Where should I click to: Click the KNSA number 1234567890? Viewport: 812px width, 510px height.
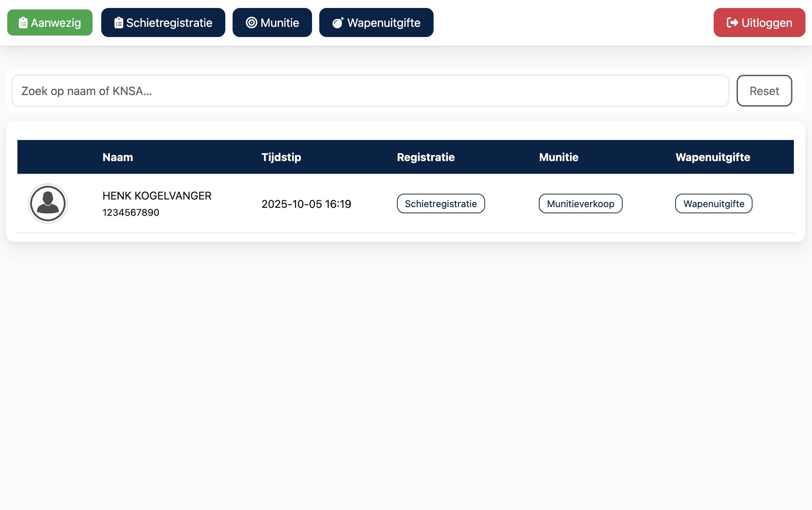(131, 213)
